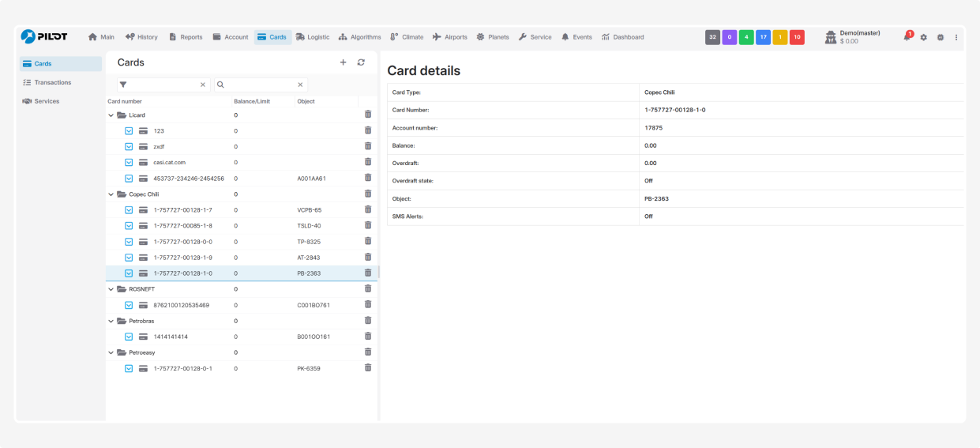
Task: Toggle checkbox for card 123
Action: pyautogui.click(x=129, y=131)
